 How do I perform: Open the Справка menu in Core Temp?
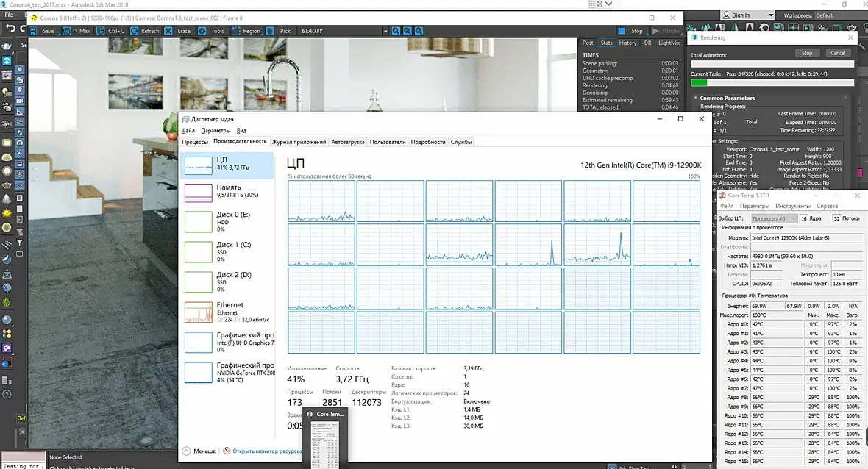[x=827, y=206]
